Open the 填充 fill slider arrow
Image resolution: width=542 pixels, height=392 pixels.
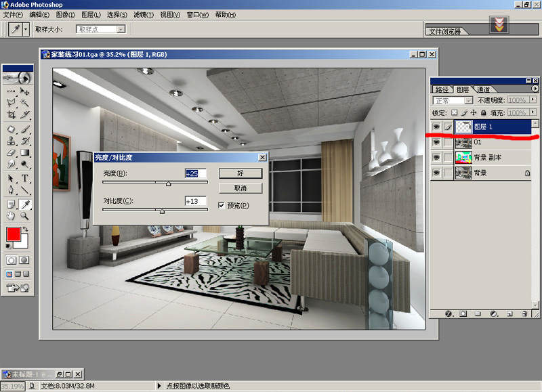(533, 112)
